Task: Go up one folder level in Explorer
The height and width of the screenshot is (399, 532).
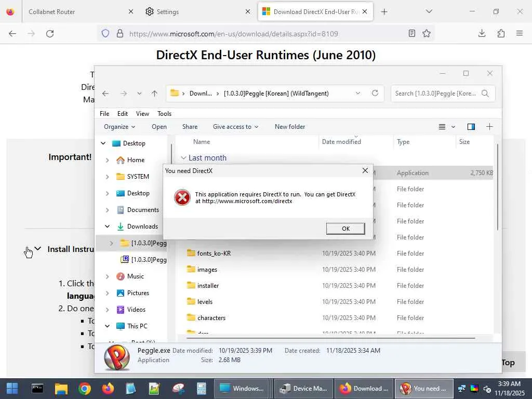Action: click(154, 94)
